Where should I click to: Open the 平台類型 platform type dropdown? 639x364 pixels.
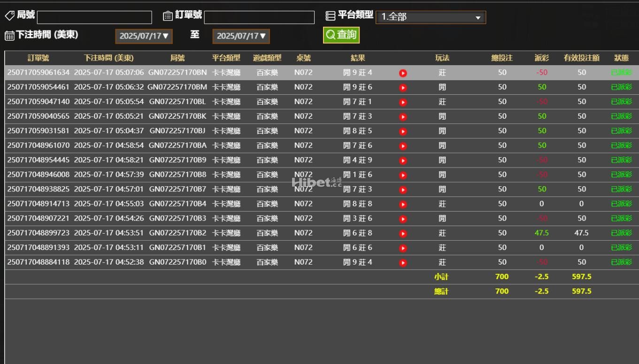(431, 17)
